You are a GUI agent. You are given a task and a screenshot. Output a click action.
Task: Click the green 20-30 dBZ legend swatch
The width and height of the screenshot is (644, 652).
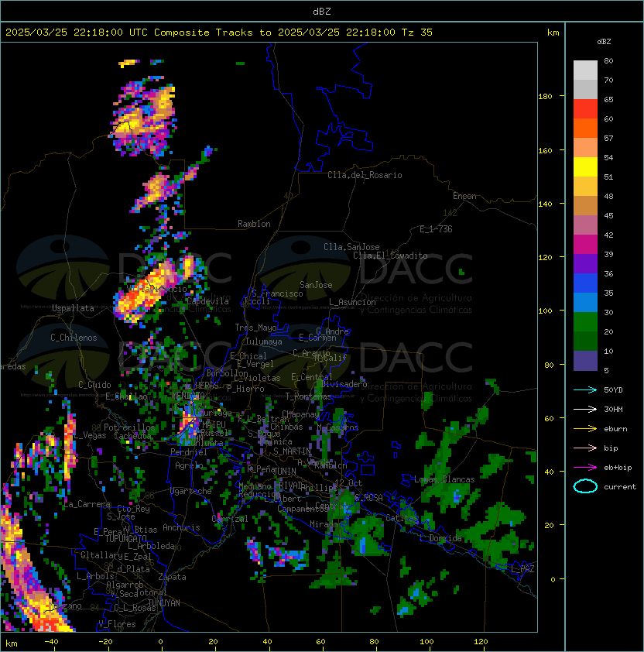tap(585, 322)
